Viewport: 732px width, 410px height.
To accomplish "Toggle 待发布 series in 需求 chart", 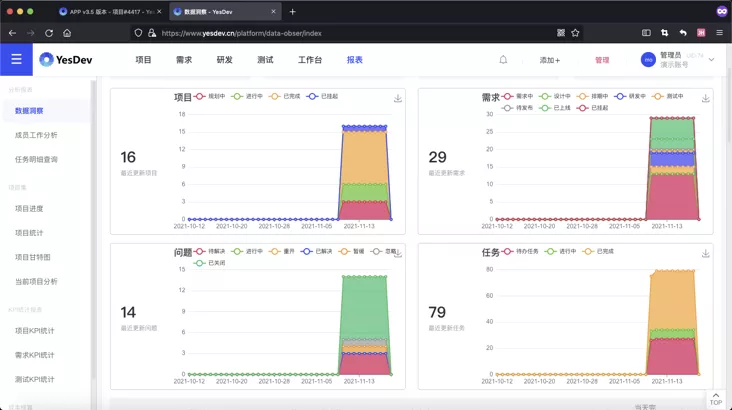I will click(517, 108).
